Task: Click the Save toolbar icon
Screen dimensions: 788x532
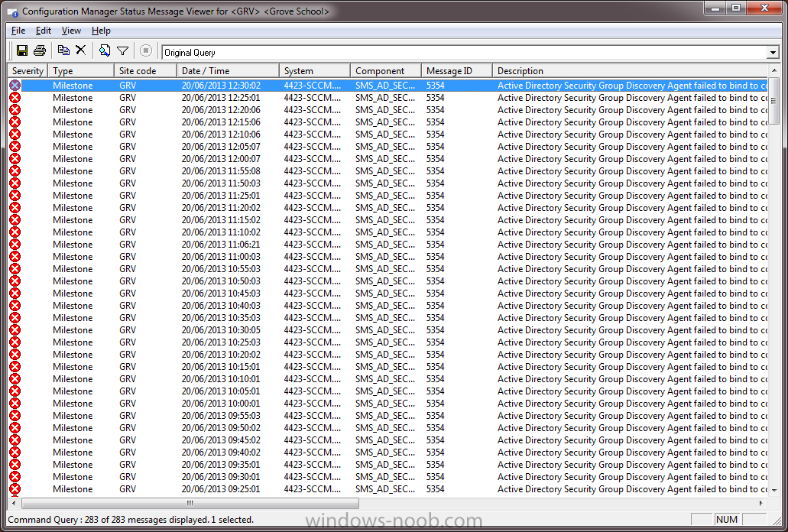Action: click(x=22, y=50)
